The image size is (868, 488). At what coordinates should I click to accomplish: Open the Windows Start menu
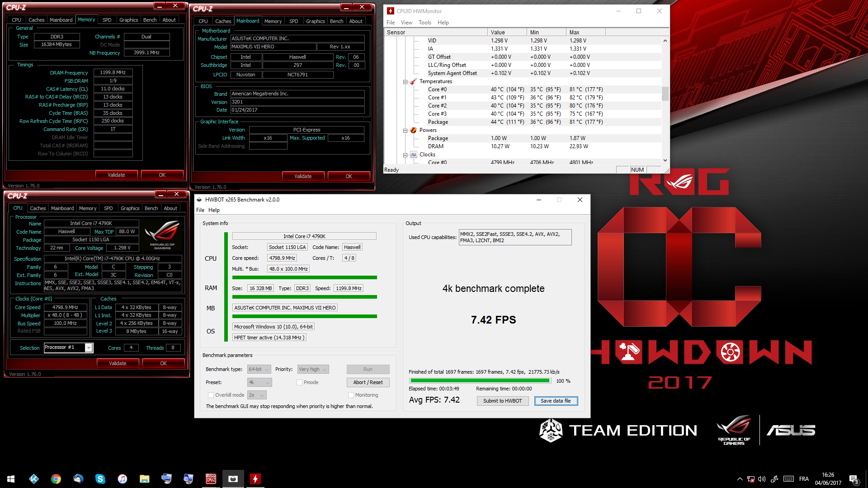pos(11,479)
